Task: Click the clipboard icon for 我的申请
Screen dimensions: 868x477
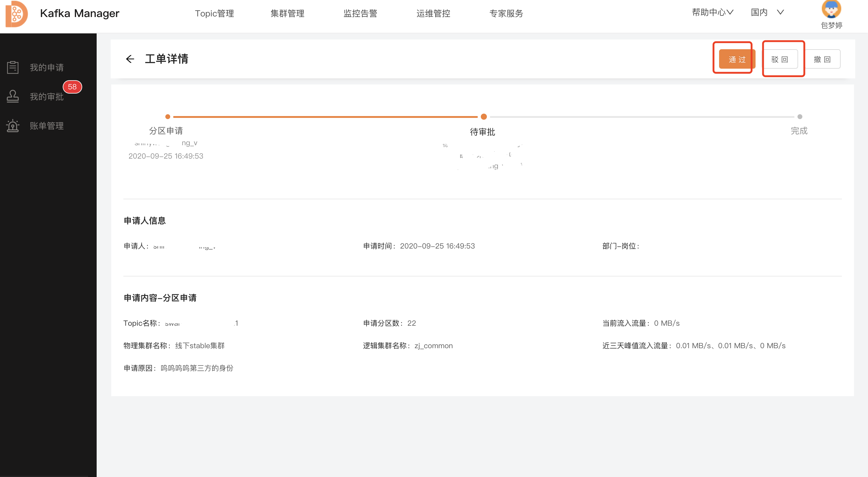Action: 13,67
